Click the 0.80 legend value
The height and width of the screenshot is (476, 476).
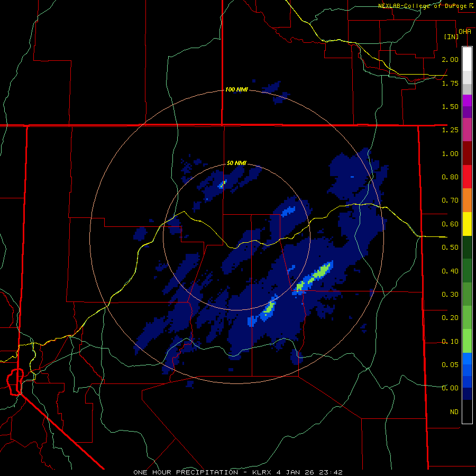click(450, 177)
